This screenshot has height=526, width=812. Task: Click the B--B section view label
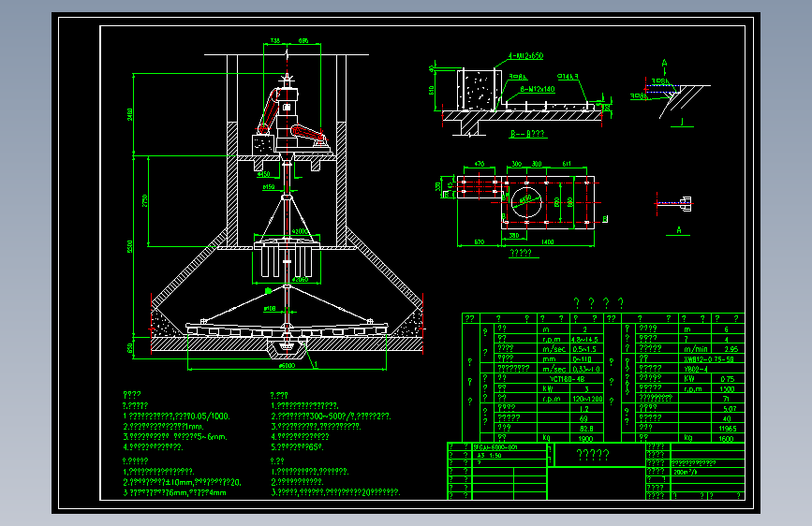pos(527,134)
